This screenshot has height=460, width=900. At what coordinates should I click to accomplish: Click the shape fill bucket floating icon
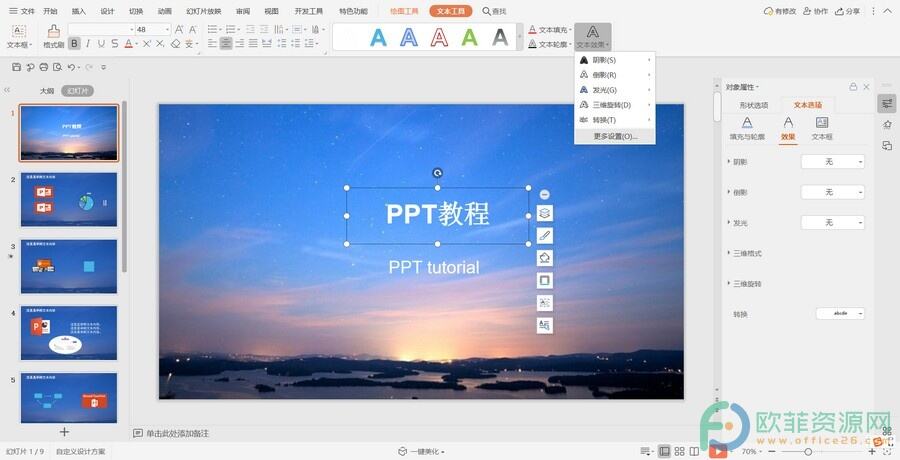tap(545, 258)
